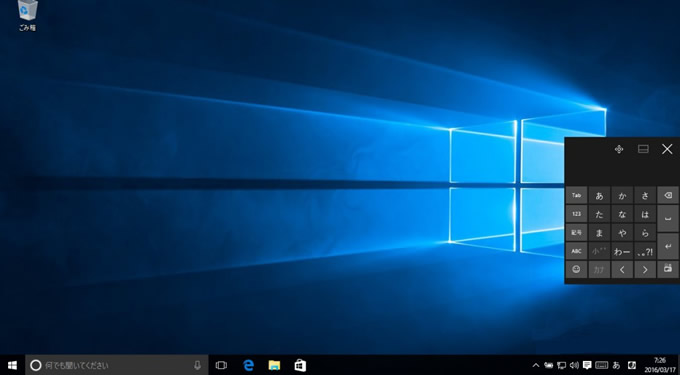
Task: Open Task View from the taskbar
Action: (x=221, y=365)
